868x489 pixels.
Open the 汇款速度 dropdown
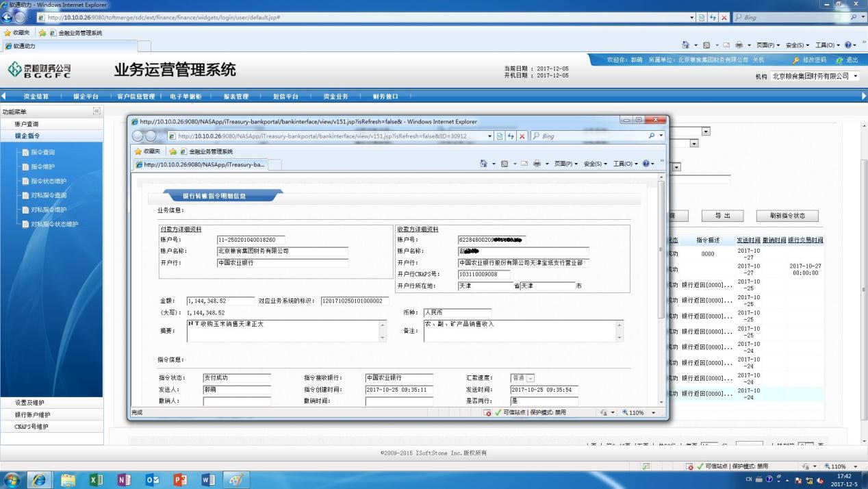(530, 378)
